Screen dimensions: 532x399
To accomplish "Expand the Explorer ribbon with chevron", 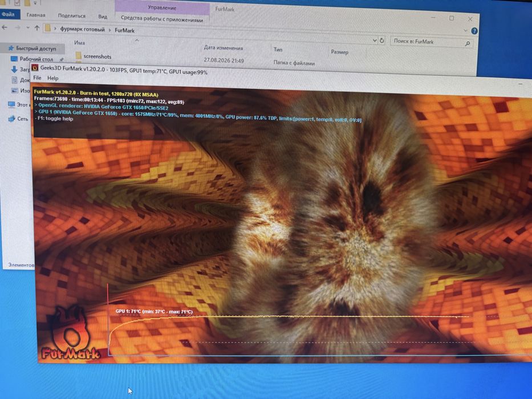I will 465,30.
